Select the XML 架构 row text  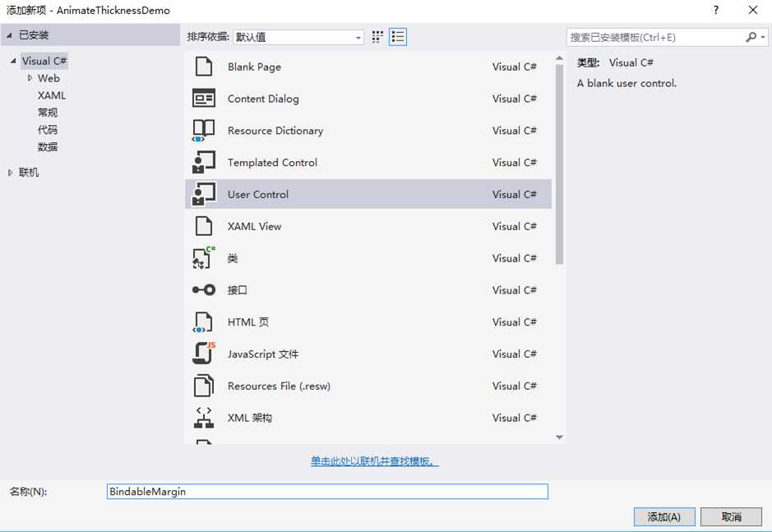pos(250,418)
